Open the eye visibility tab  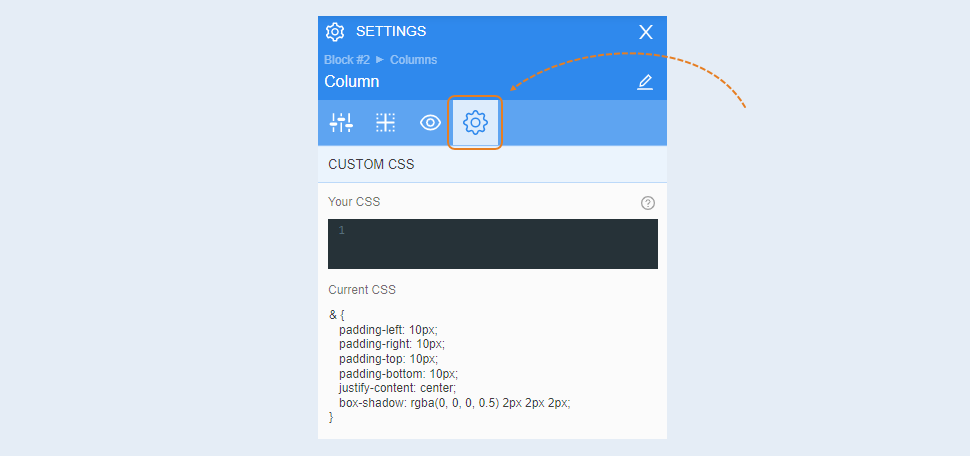pos(430,123)
